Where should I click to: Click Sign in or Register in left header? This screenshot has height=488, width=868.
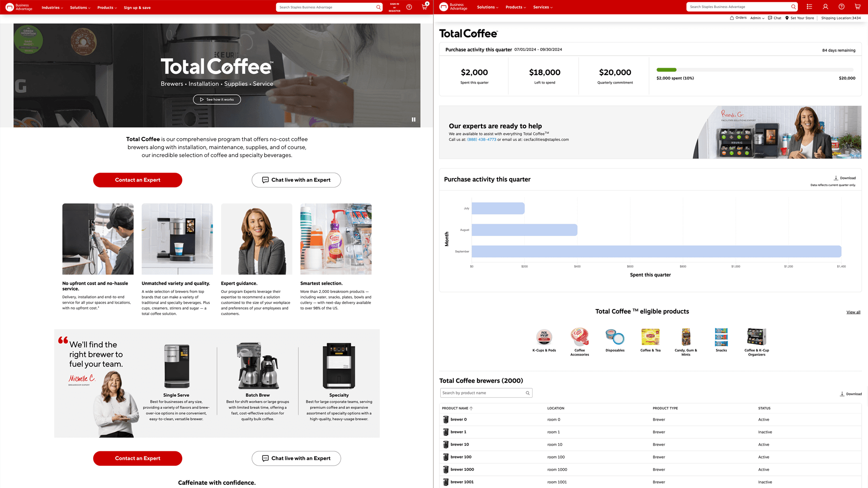tap(394, 7)
